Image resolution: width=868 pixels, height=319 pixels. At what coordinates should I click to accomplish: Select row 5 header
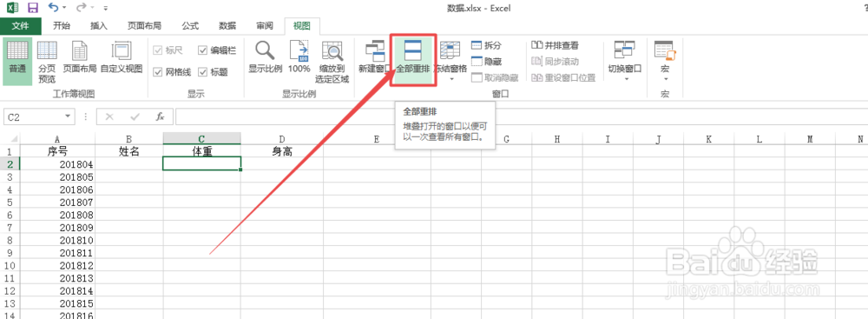tap(10, 202)
